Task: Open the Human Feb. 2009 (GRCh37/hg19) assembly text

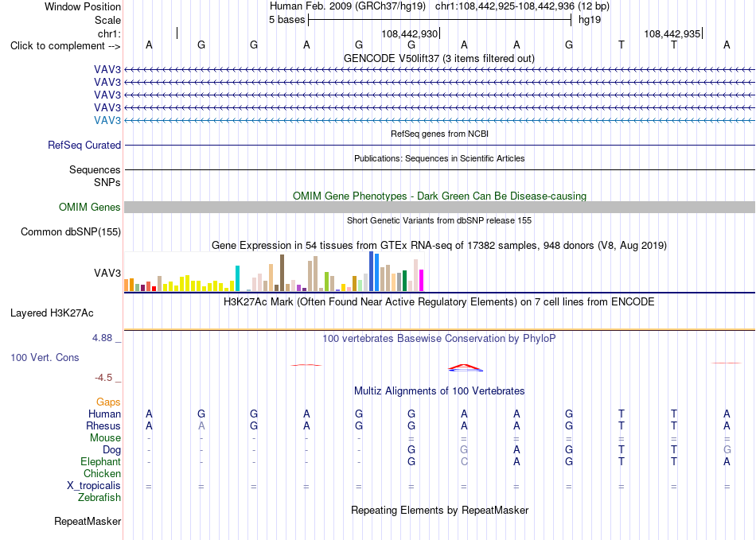Action: click(348, 6)
